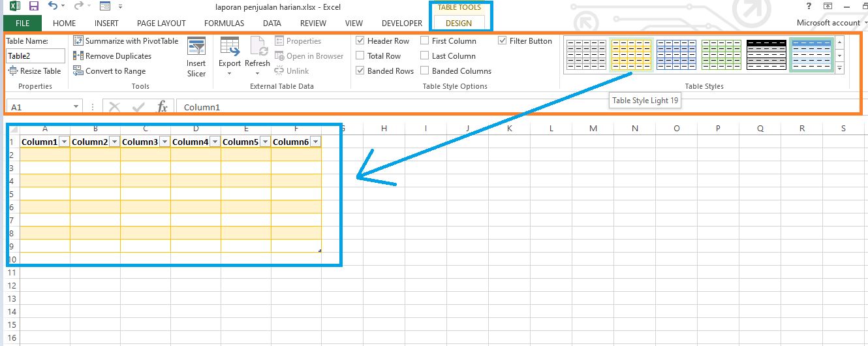Select the Table Tools DESIGN tab
The height and width of the screenshot is (346, 868).
coord(459,23)
